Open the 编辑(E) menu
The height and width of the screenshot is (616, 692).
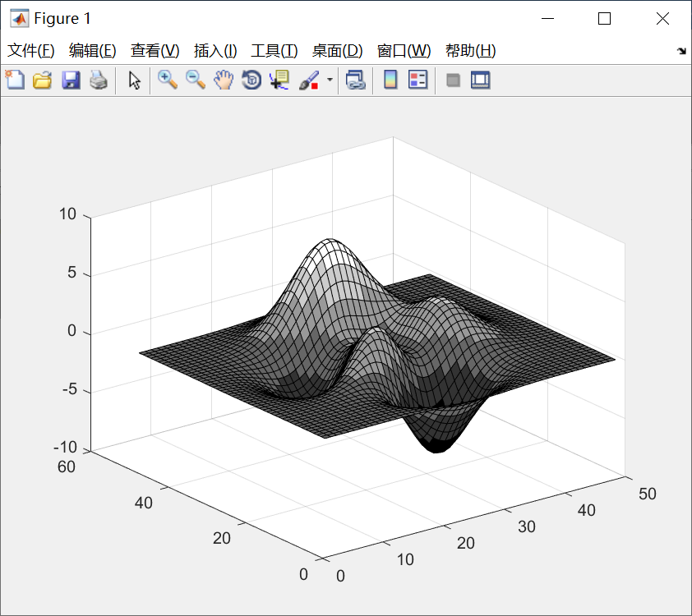[x=93, y=51]
